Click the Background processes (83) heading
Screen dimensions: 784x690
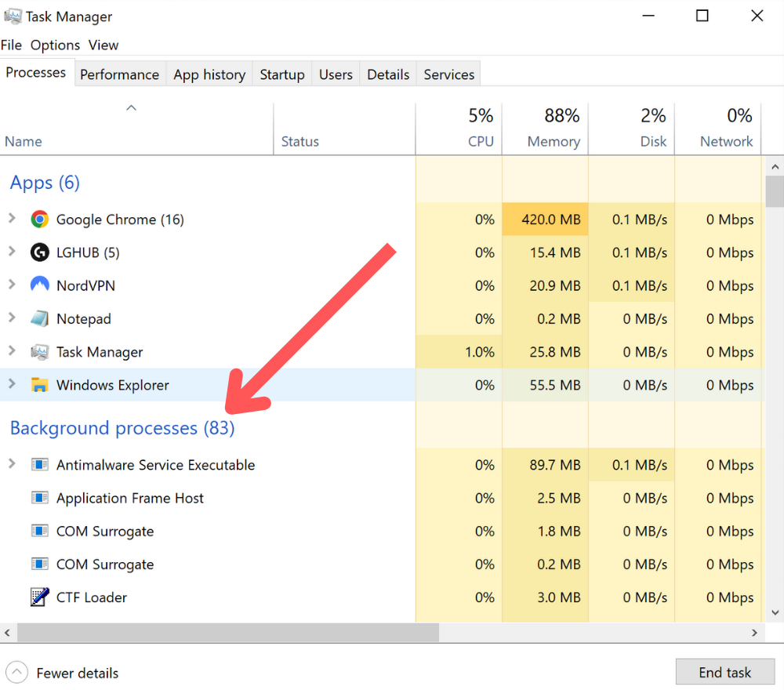pos(122,428)
